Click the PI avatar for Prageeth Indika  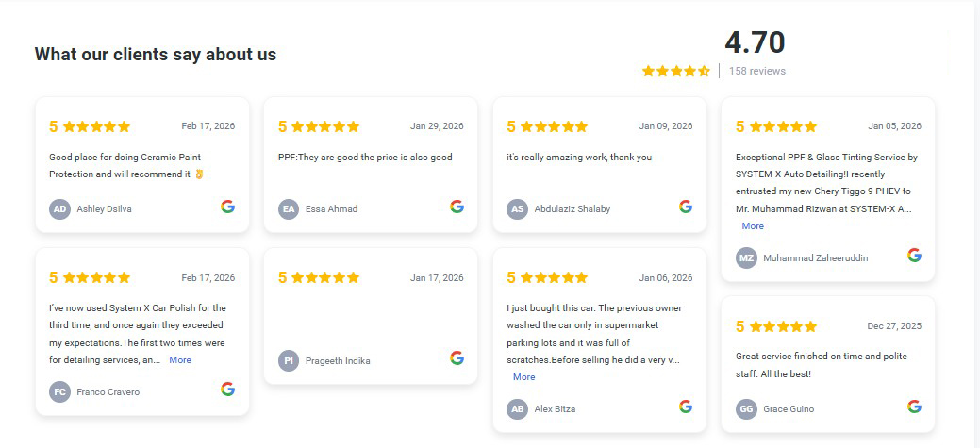[289, 360]
